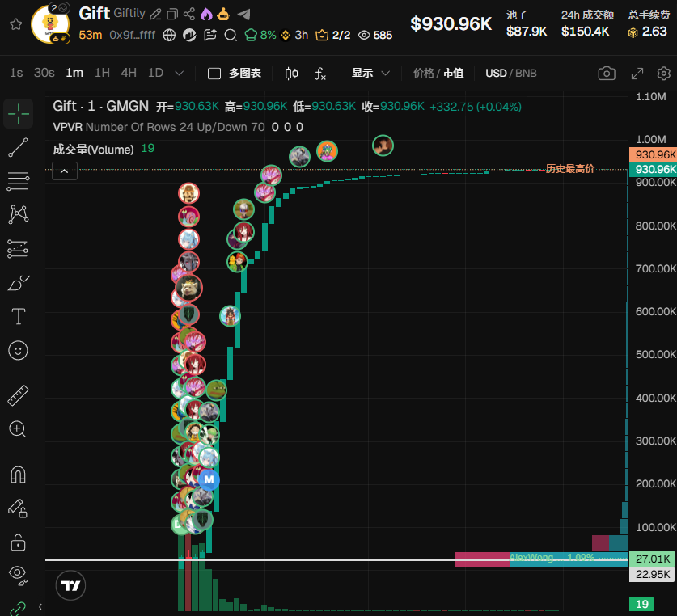The width and height of the screenshot is (677, 616).
Task: Open chart settings gear
Action: click(x=663, y=74)
